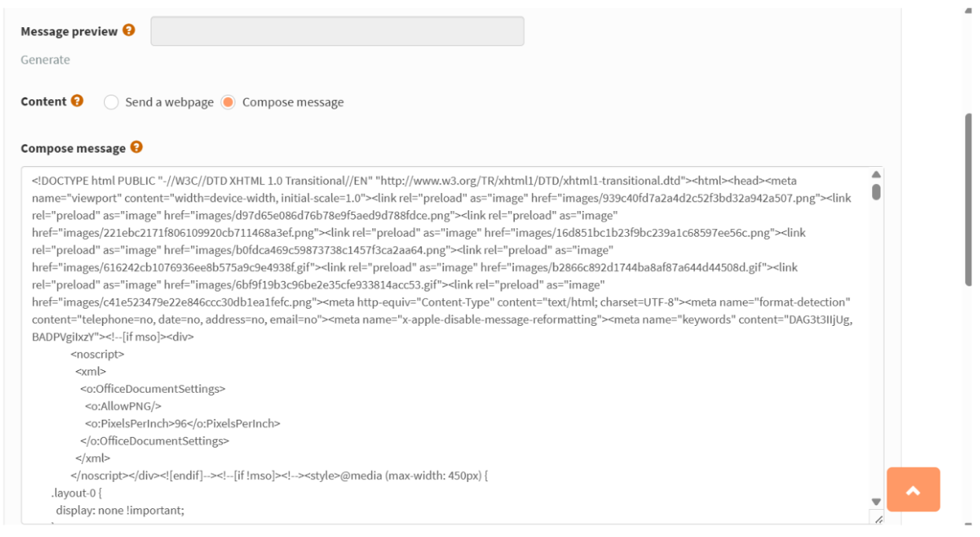
Task: Click the textarea scrollbar up arrow
Action: tap(877, 173)
